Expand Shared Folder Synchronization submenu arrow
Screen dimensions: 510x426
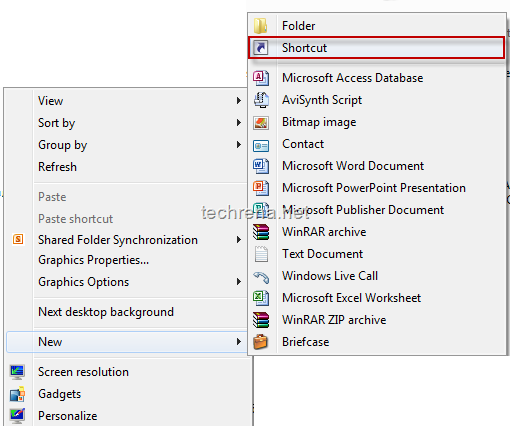tap(239, 239)
